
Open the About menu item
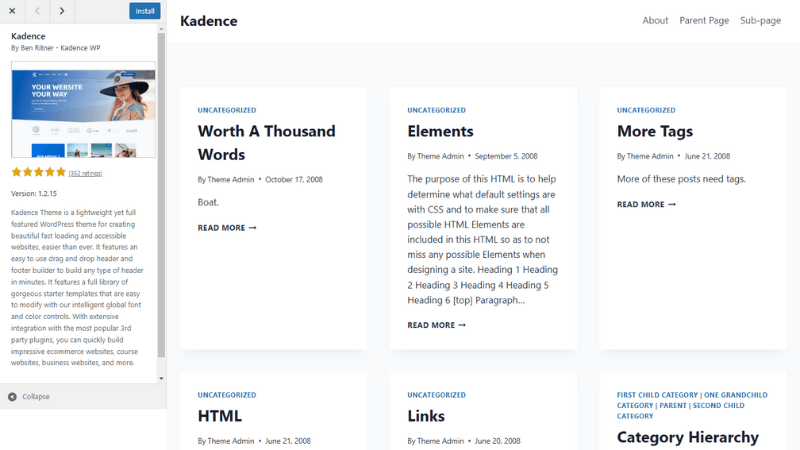pyautogui.click(x=655, y=20)
